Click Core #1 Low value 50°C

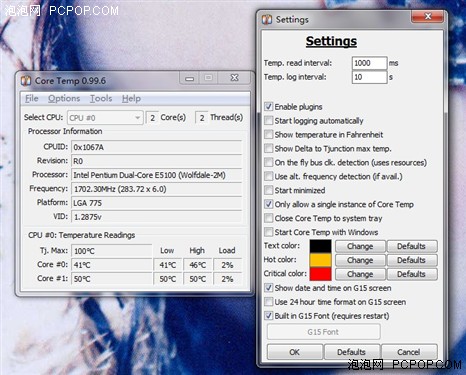coord(168,279)
